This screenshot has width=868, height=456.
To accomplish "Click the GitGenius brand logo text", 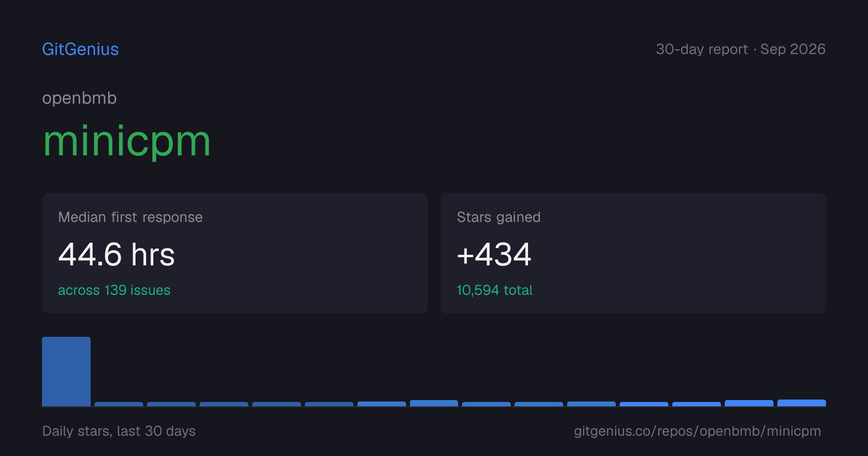I will pyautogui.click(x=80, y=49).
